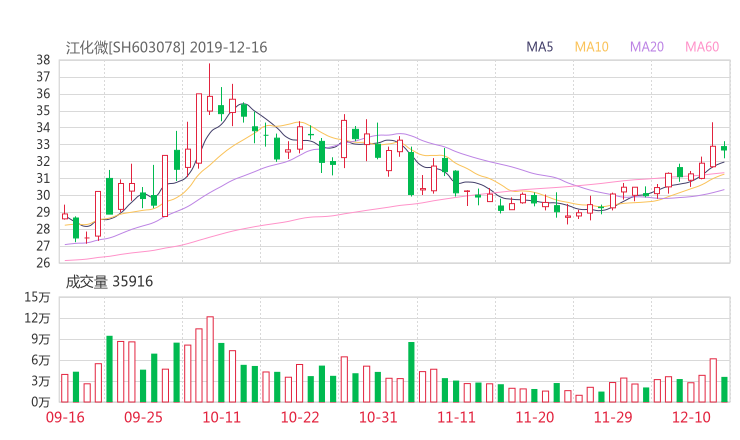740x440 pixels.
Task: Pick the 11-11 date label
Action: click(456, 417)
